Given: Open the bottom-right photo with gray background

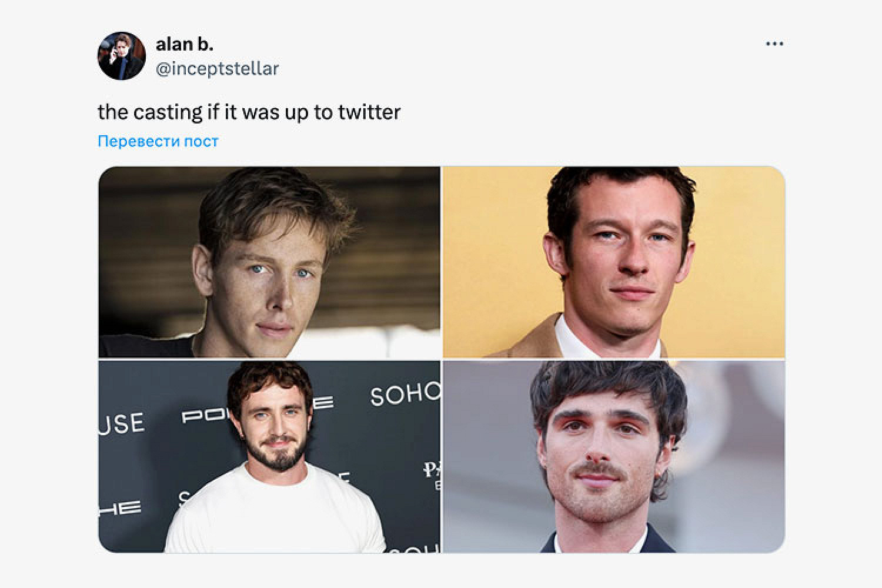Looking at the screenshot, I should click(614, 457).
